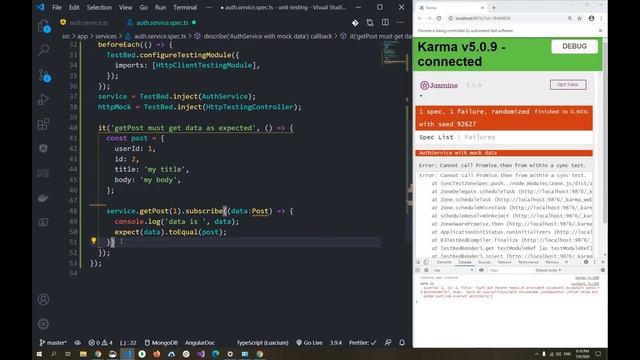This screenshot has height=360, width=640.
Task: Open the Run and Debug view in the activity bar
Action: 43,99
